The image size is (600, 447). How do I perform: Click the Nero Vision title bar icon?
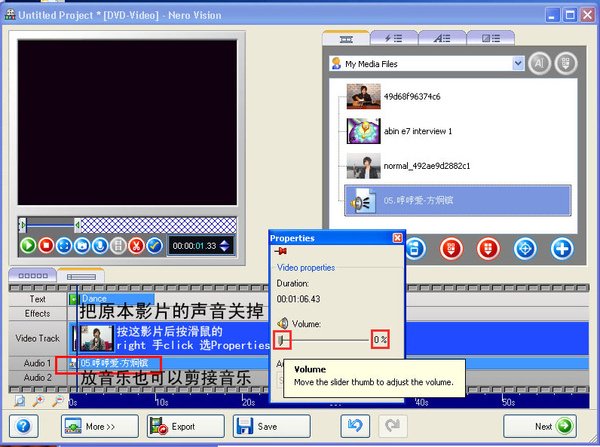[10, 15]
